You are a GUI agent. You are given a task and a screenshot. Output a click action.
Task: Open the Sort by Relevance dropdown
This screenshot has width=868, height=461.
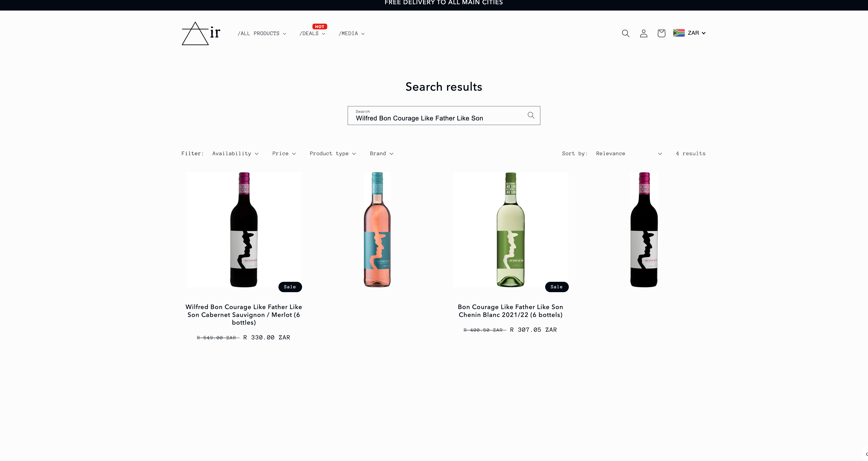(629, 153)
